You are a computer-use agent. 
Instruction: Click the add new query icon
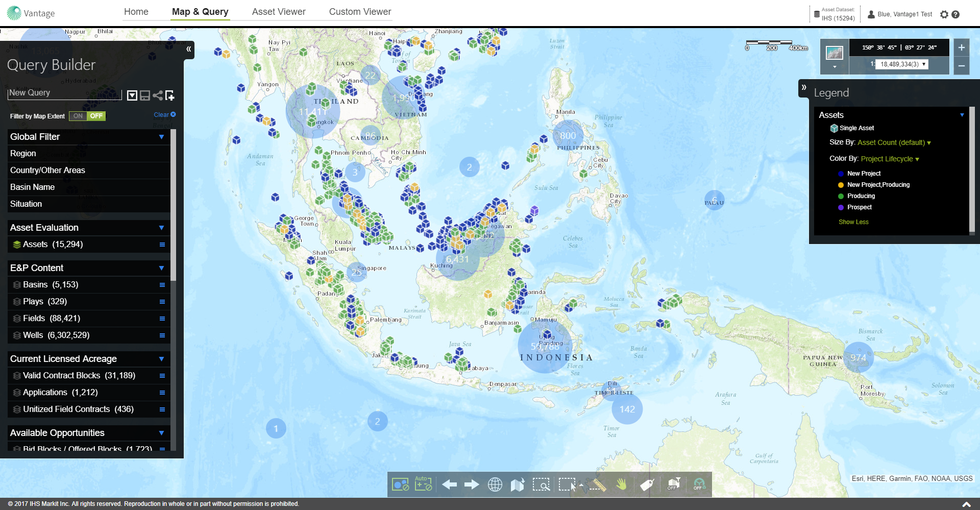click(x=170, y=95)
